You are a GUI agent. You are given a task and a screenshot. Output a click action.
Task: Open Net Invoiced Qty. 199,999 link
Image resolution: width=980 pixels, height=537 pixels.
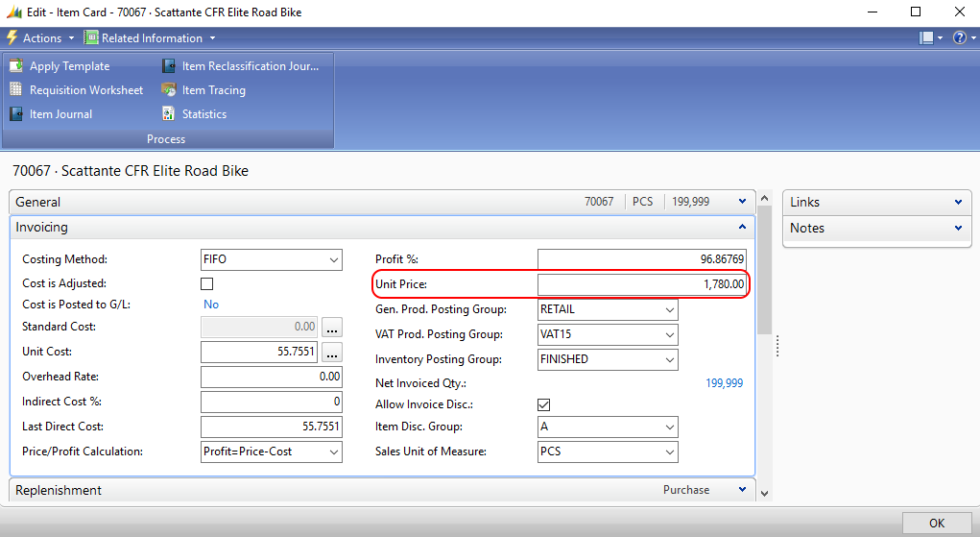point(725,383)
